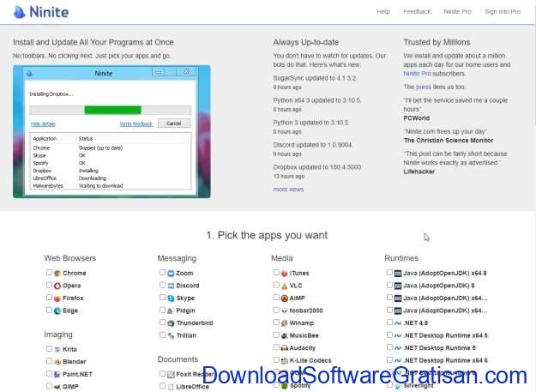Click Hide details in installer preview
Viewport: 536px width, 392px height.
(x=43, y=124)
